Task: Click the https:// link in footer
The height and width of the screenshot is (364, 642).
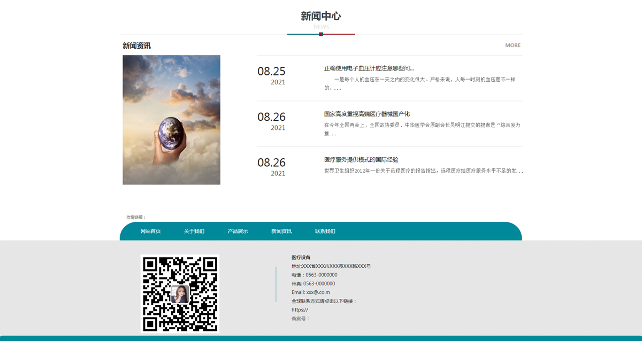Action: click(x=300, y=310)
